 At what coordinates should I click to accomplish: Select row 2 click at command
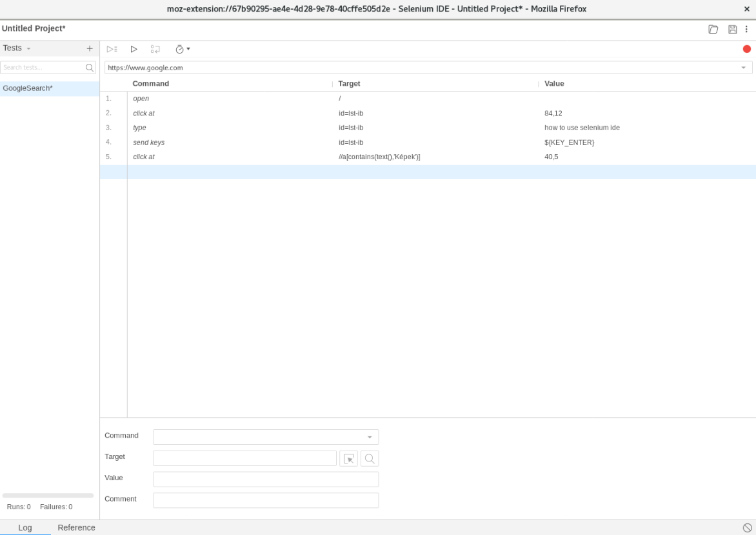pos(428,113)
